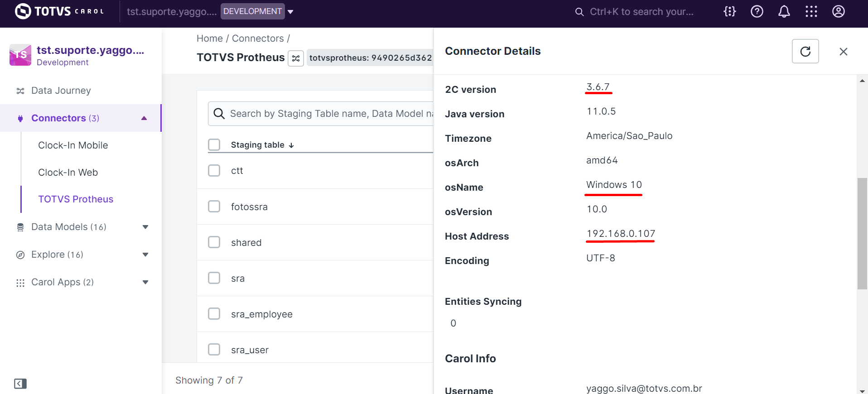Image resolution: width=868 pixels, height=394 pixels.
Task: Open the apps grid menu
Action: [811, 12]
